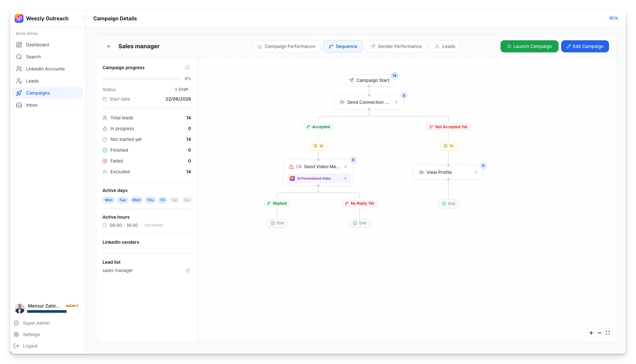Remove the Send Connection step with its X
This screenshot has width=636, height=364.
pyautogui.click(x=396, y=102)
